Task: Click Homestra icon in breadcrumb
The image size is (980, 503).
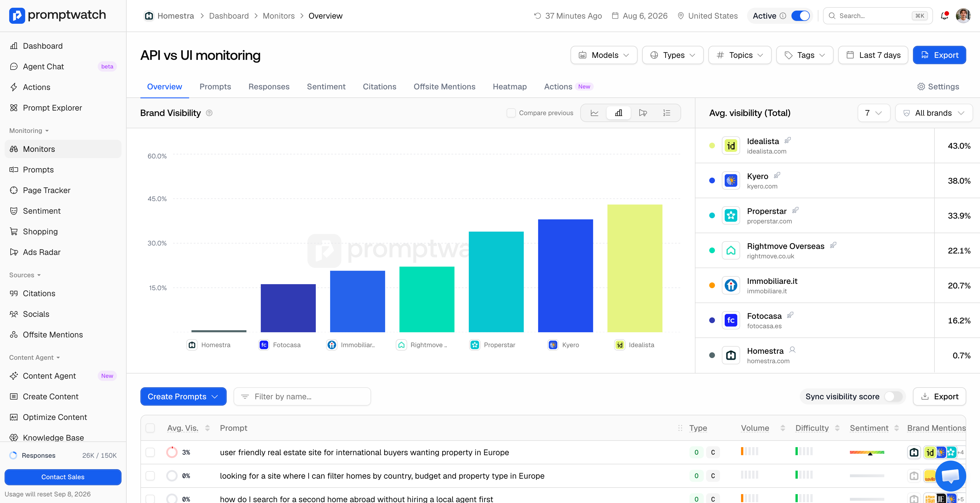Action: 149,16
